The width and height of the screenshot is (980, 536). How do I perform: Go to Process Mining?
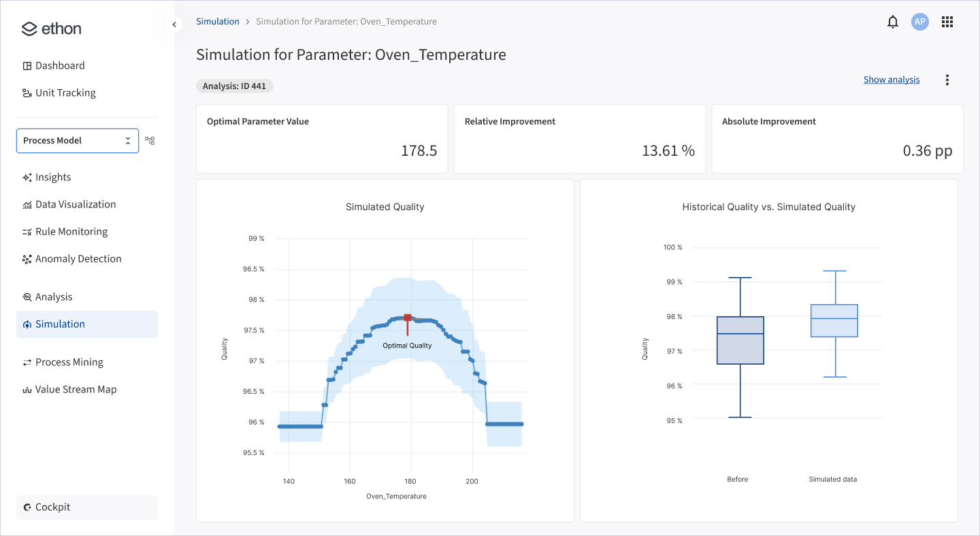[x=69, y=363]
